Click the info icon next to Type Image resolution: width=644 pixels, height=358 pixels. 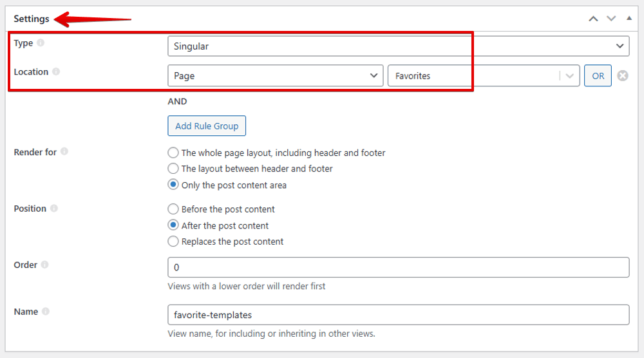tap(40, 42)
